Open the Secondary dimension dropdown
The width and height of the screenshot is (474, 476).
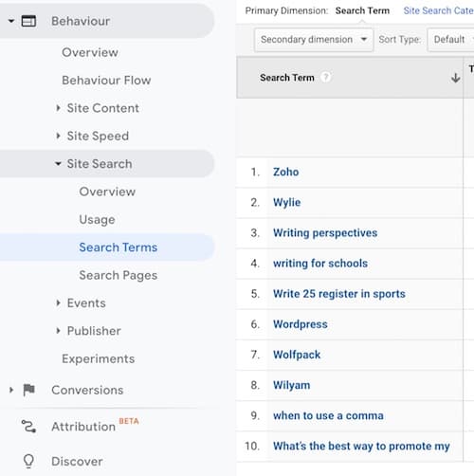click(x=314, y=40)
